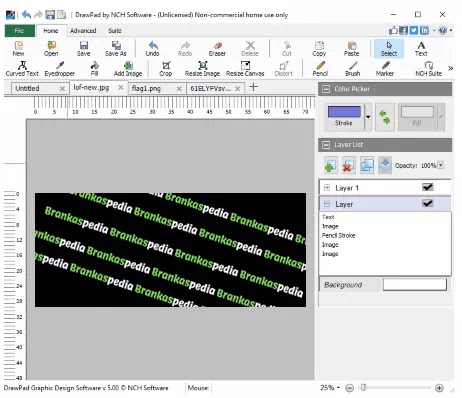Collapse the Layer List panel
Viewport: 462px width, 398px height.
point(326,145)
